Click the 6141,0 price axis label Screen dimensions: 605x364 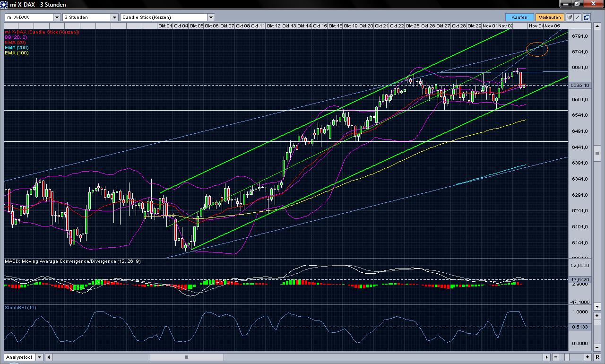pos(579,243)
